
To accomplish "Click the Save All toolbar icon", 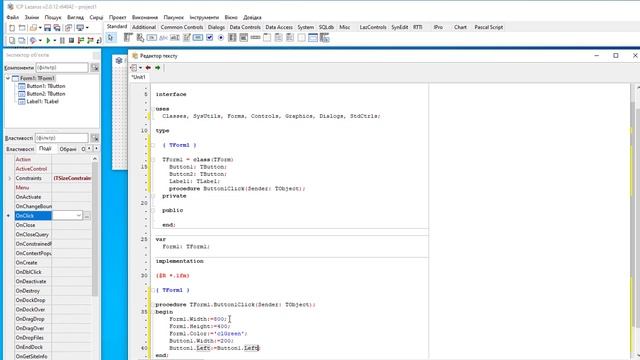I will point(57,28).
